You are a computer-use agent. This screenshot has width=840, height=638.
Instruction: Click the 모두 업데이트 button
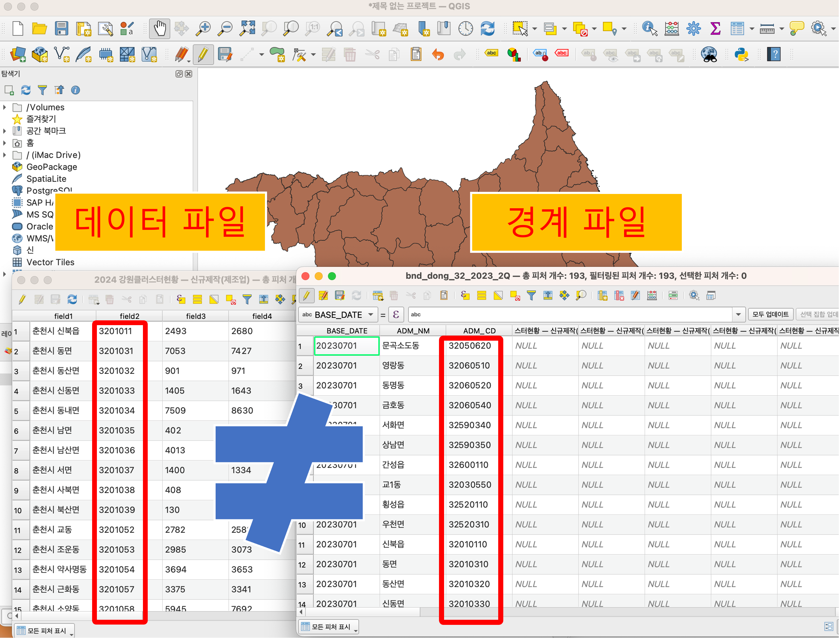tap(770, 314)
